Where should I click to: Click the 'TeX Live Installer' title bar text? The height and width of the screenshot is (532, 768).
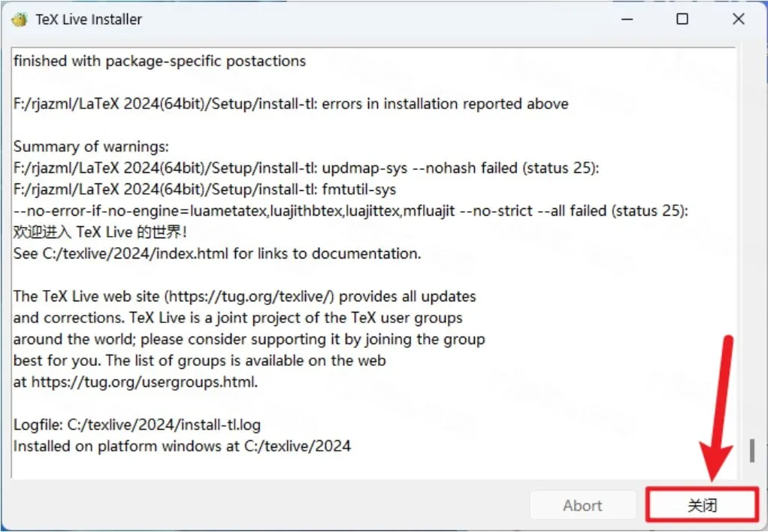tap(89, 20)
